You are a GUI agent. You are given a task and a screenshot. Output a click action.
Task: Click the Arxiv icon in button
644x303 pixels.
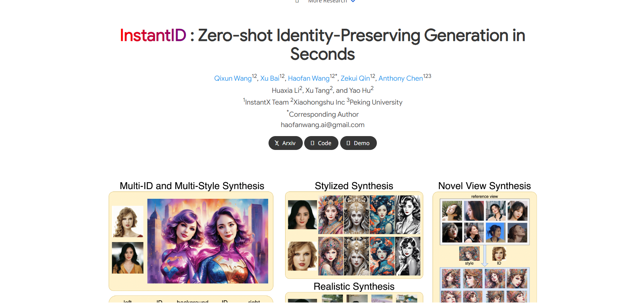[x=277, y=143]
